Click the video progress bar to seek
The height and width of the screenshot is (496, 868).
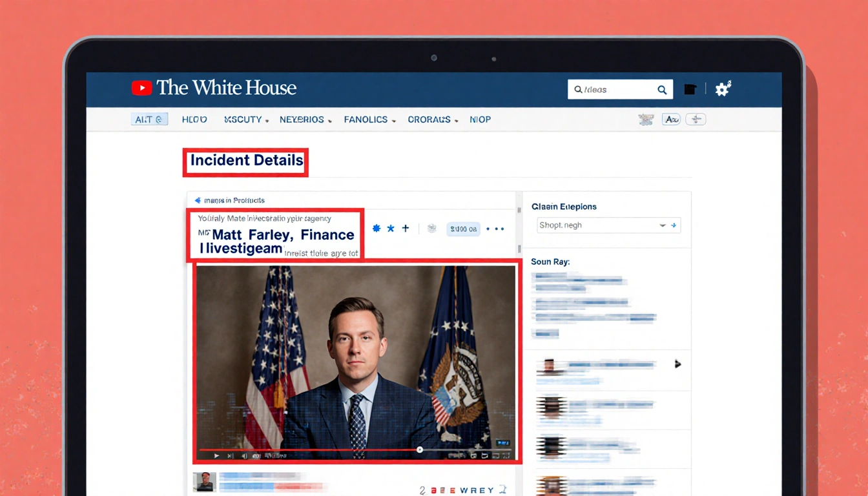[355, 449]
